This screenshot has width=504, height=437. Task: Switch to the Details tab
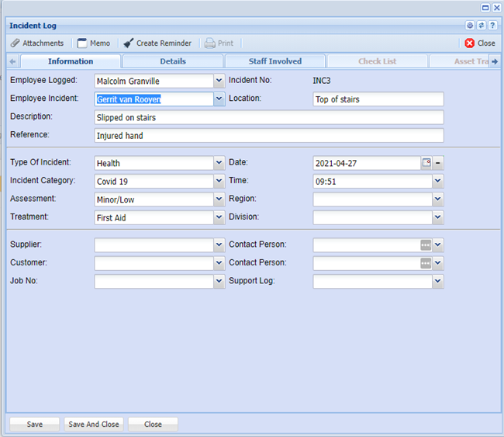(173, 61)
